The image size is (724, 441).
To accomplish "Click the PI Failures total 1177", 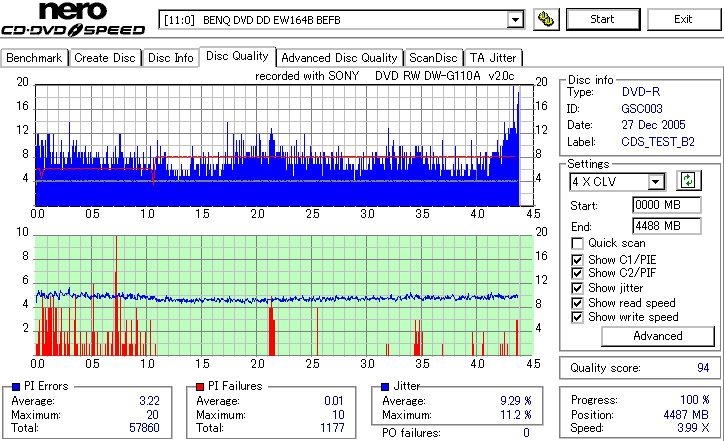I will (x=332, y=428).
